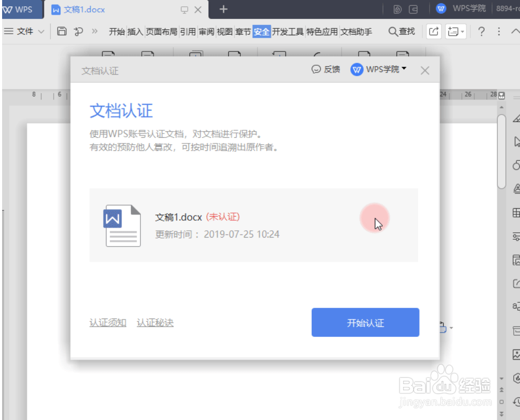Click the WPS学院 account avatar in title bar

[x=441, y=8]
